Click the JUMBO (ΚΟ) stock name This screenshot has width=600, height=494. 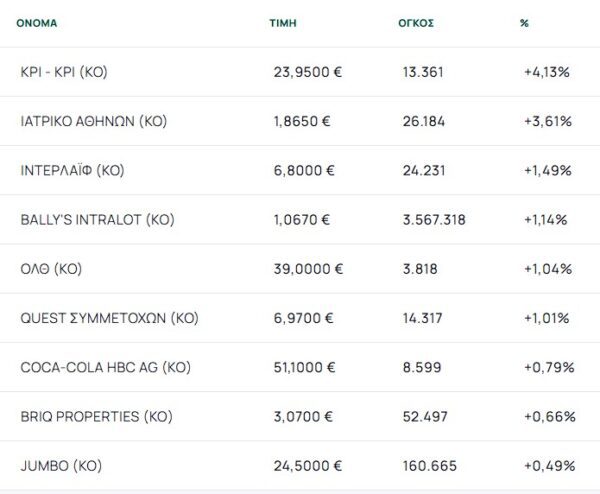[61, 465]
